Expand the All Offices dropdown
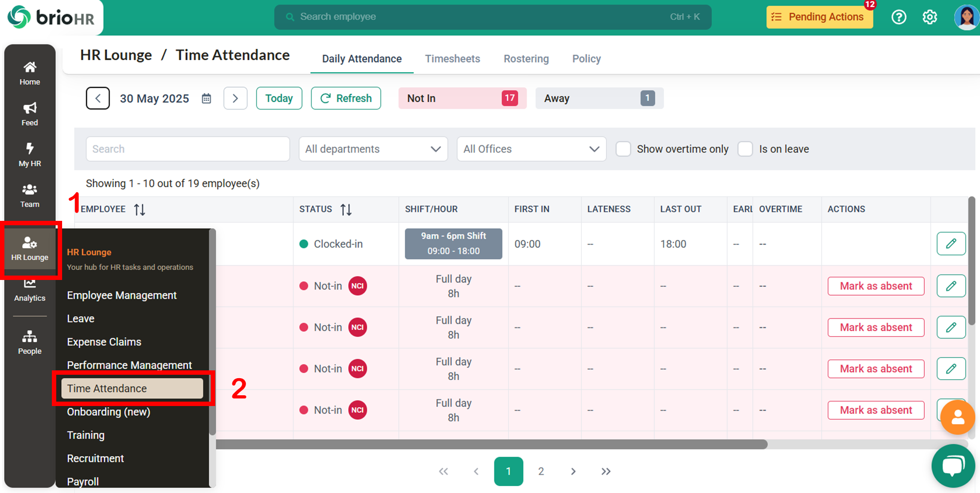 [x=532, y=149]
